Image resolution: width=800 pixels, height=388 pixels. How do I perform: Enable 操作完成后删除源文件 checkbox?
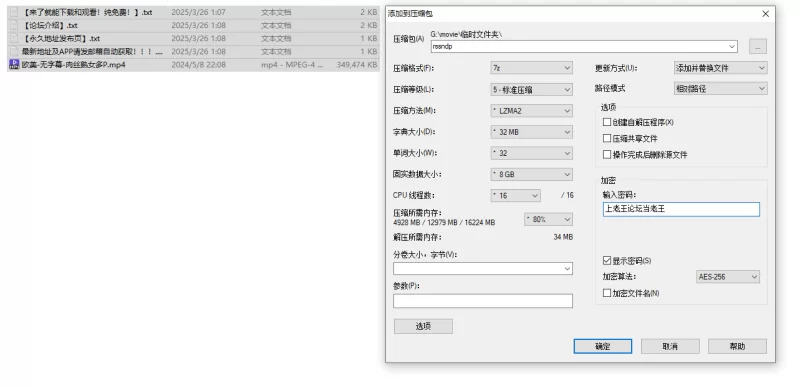[x=607, y=154]
